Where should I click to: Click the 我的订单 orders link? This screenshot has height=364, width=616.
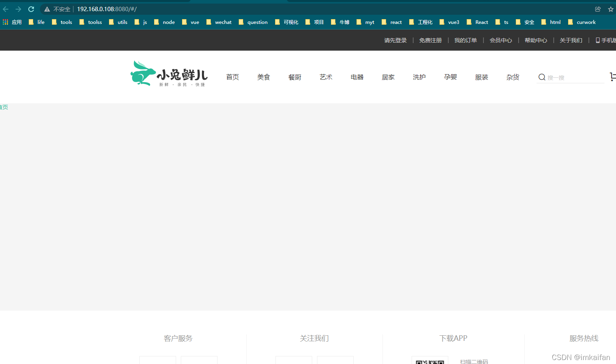(465, 40)
